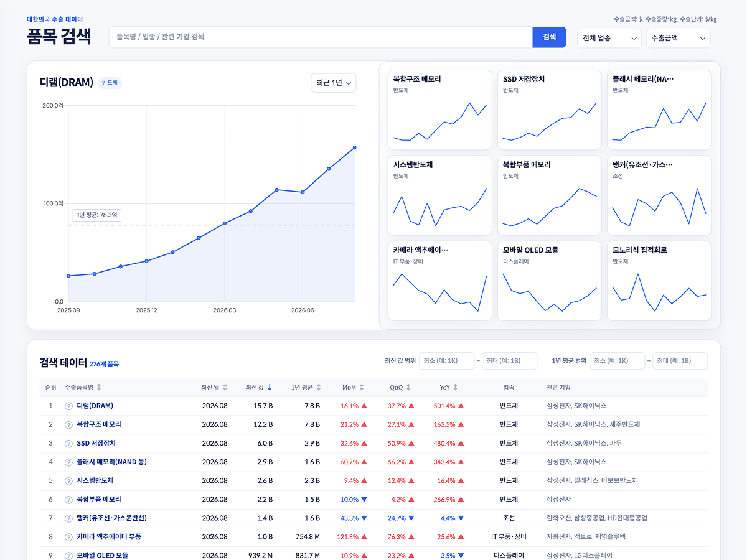Open 시스템반도체 link in table
This screenshot has width=747, height=560.
click(x=95, y=480)
